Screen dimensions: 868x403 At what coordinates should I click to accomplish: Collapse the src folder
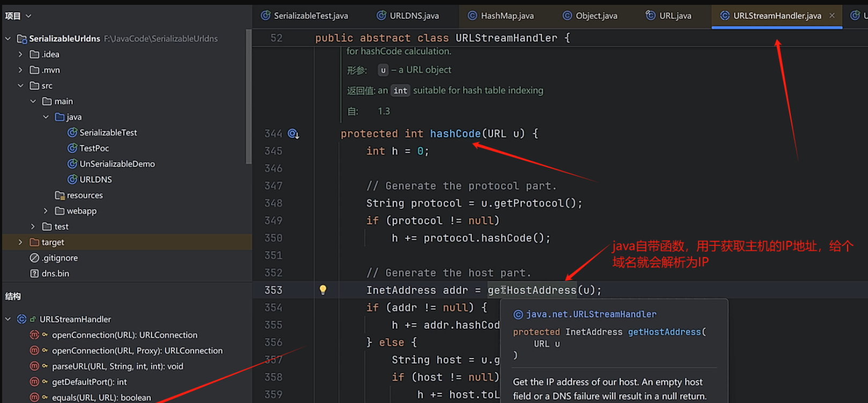tap(20, 86)
